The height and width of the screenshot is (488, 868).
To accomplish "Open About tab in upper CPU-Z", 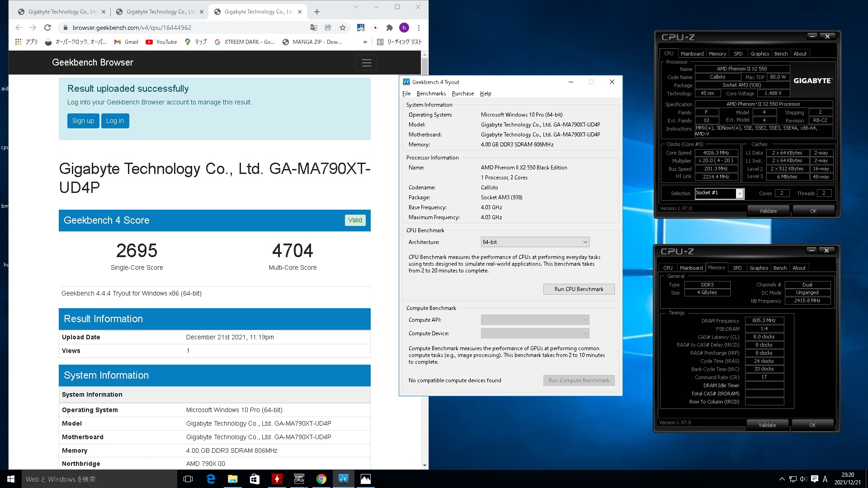I will (x=800, y=54).
